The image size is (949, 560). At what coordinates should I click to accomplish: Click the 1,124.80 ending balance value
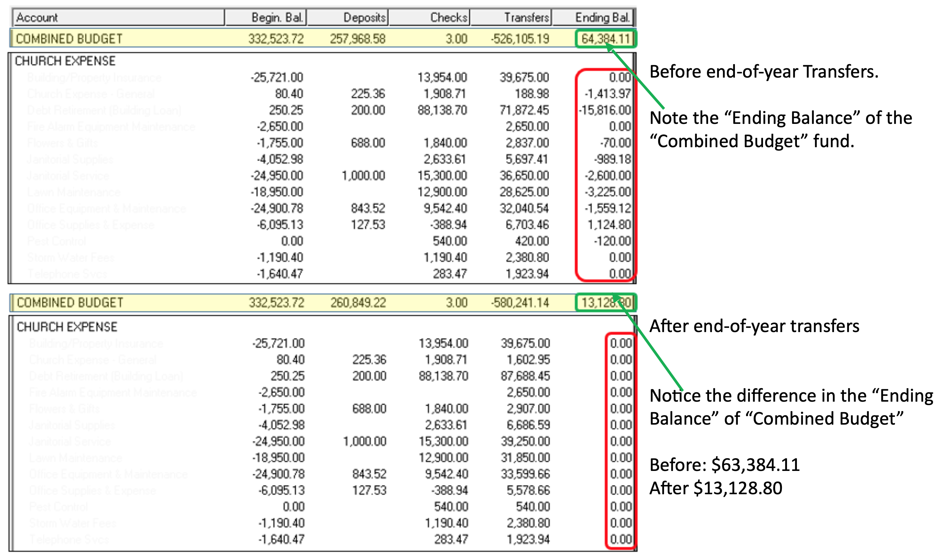[x=608, y=225]
